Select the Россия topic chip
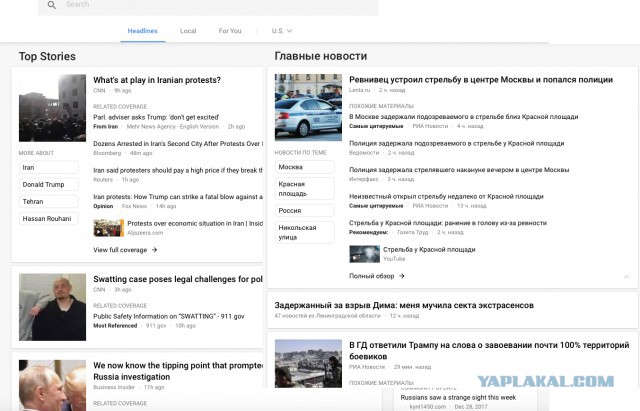640x411 pixels. pos(304,211)
